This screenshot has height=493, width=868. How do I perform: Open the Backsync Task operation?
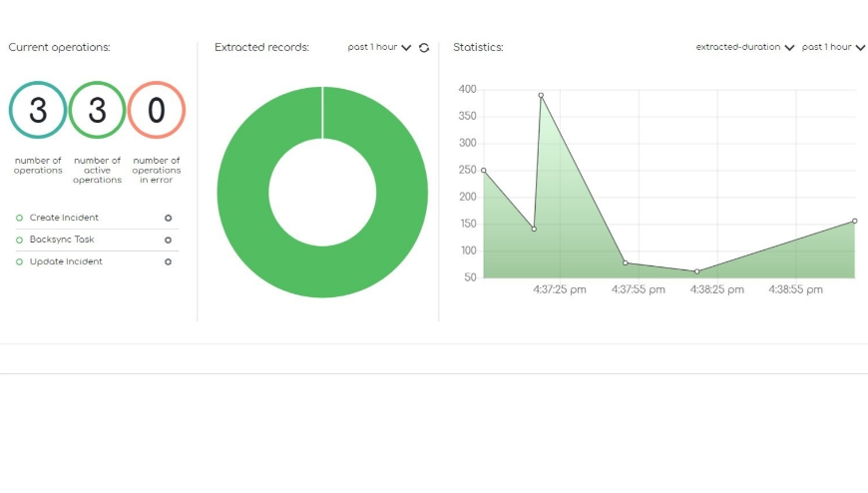pos(62,240)
